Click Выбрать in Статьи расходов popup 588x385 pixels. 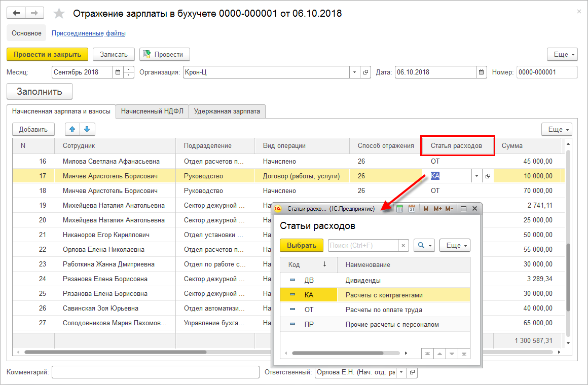click(302, 246)
